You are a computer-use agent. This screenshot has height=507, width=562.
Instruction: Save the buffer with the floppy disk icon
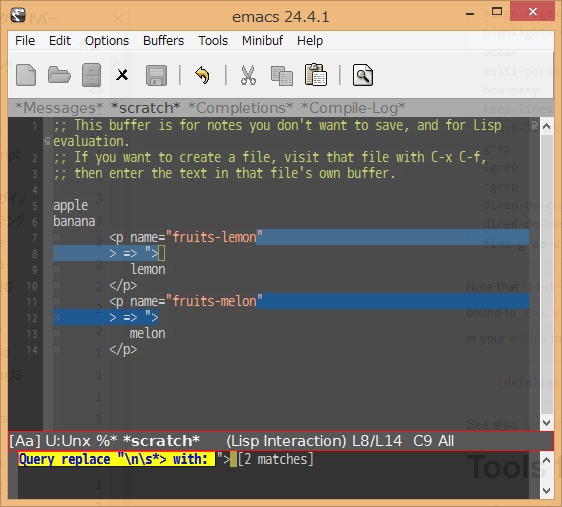tap(156, 75)
